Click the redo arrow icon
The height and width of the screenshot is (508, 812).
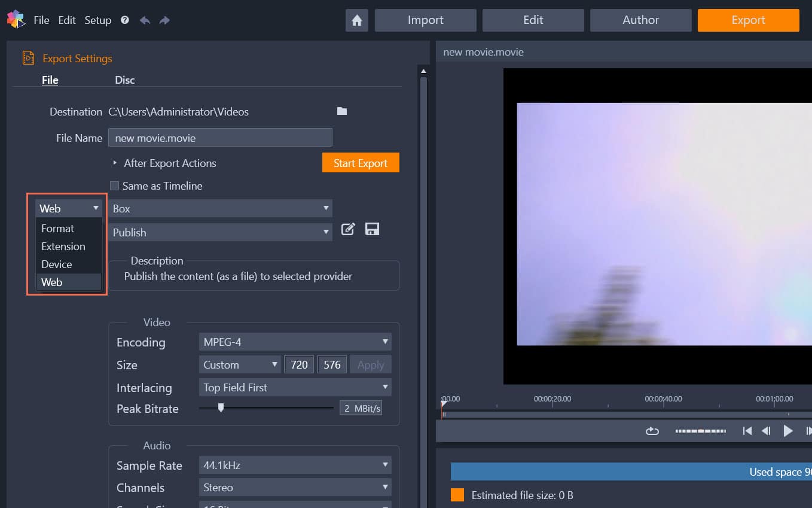click(164, 20)
